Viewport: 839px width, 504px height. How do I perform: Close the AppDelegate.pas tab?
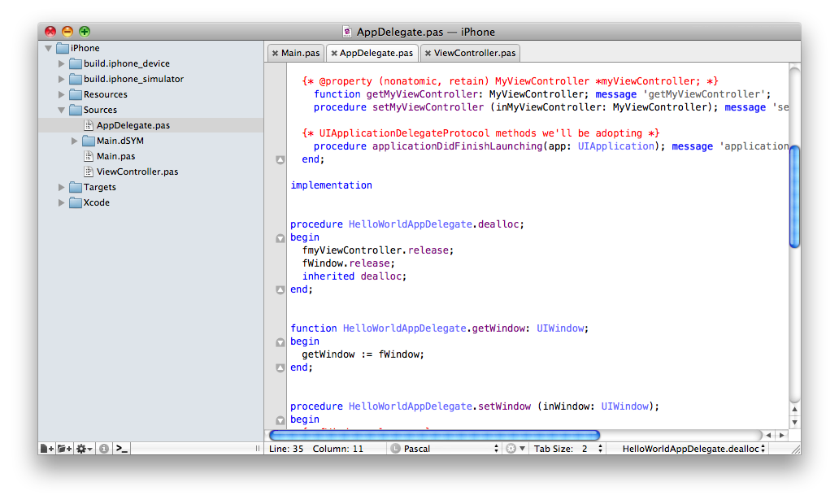[334, 53]
